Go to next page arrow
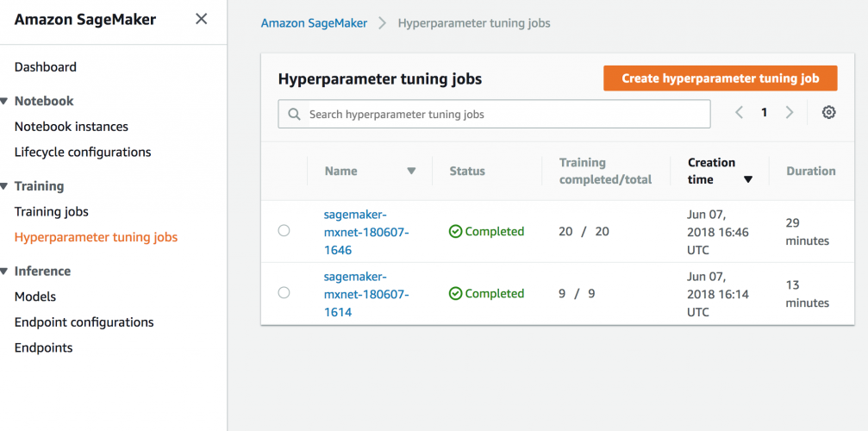Viewport: 868px width, 431px height. (790, 113)
